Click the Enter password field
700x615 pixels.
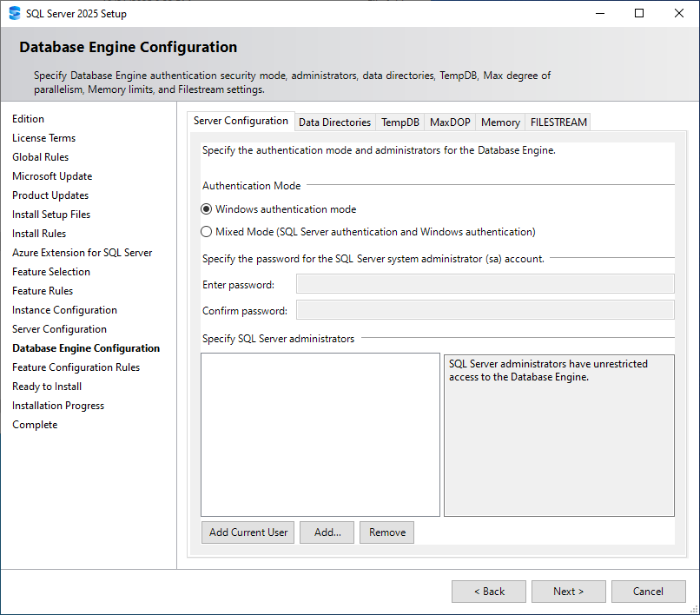coord(485,283)
